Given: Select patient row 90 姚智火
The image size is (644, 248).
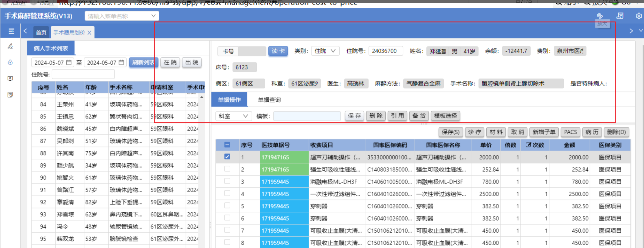Looking at the screenshot, I should point(115,178).
